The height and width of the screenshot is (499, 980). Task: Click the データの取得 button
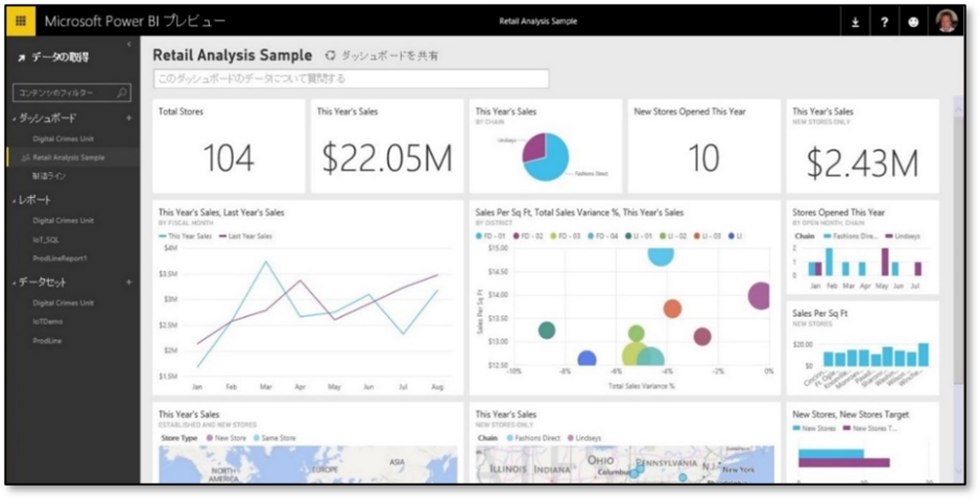[53, 58]
